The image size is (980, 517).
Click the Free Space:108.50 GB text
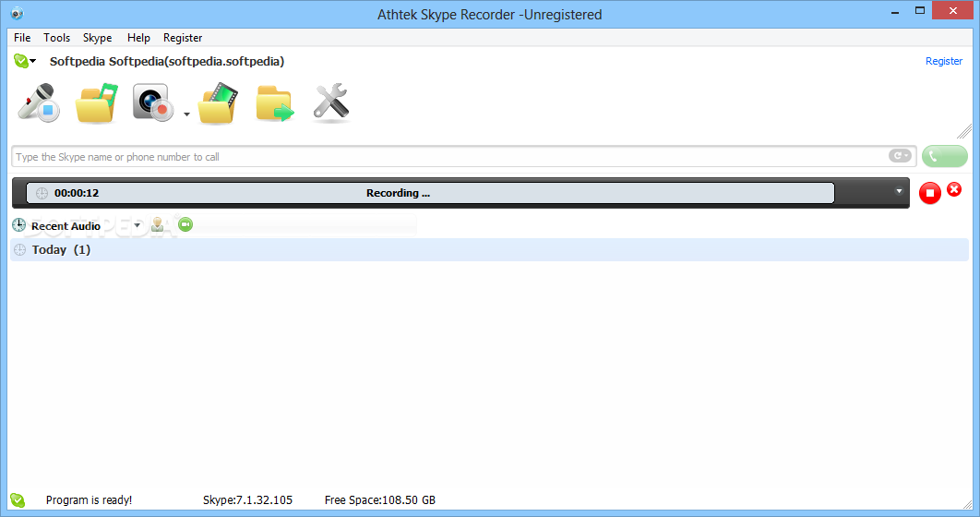point(380,500)
